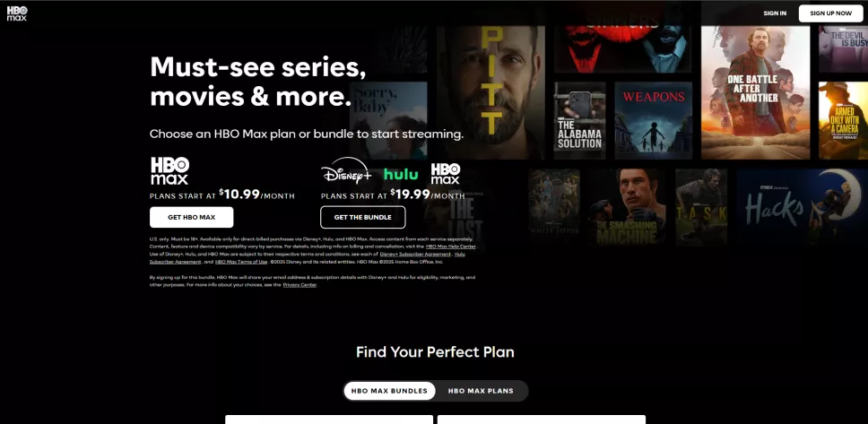
Task: Select The Smashing Machine poster
Action: (x=626, y=208)
